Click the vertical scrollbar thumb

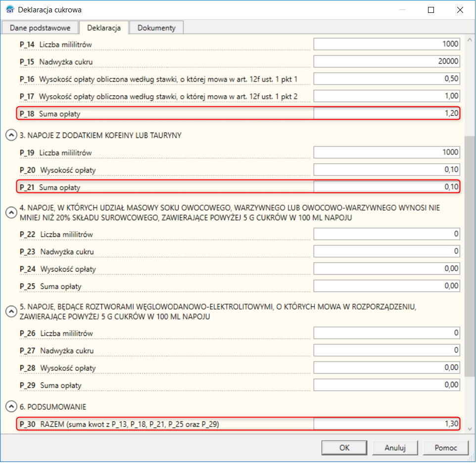click(470, 256)
